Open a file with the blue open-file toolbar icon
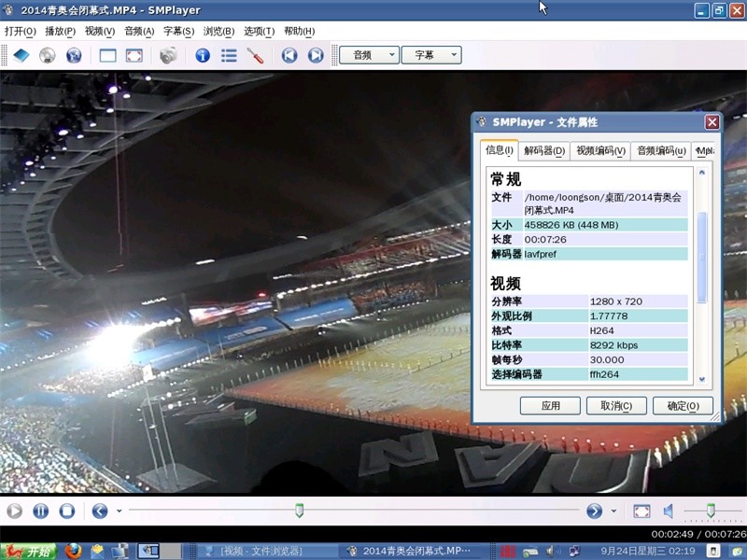Image resolution: width=747 pixels, height=560 pixels. pos(21,55)
